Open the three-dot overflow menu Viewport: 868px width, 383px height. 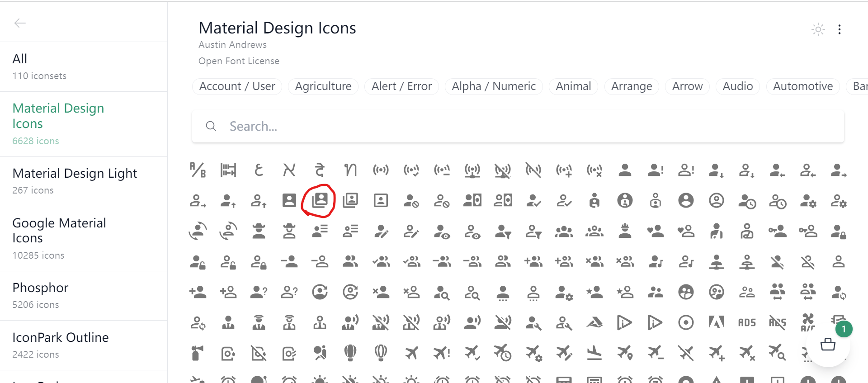pyautogui.click(x=840, y=29)
